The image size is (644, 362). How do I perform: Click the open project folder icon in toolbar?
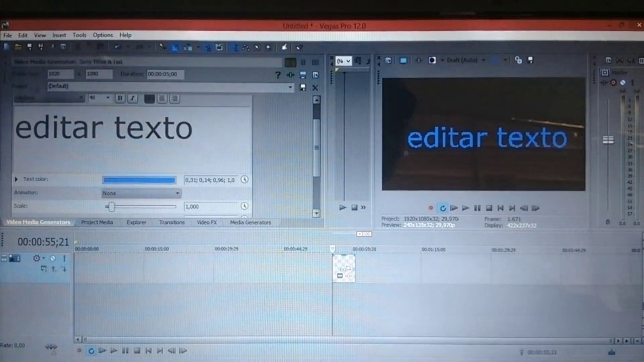[x=18, y=47]
